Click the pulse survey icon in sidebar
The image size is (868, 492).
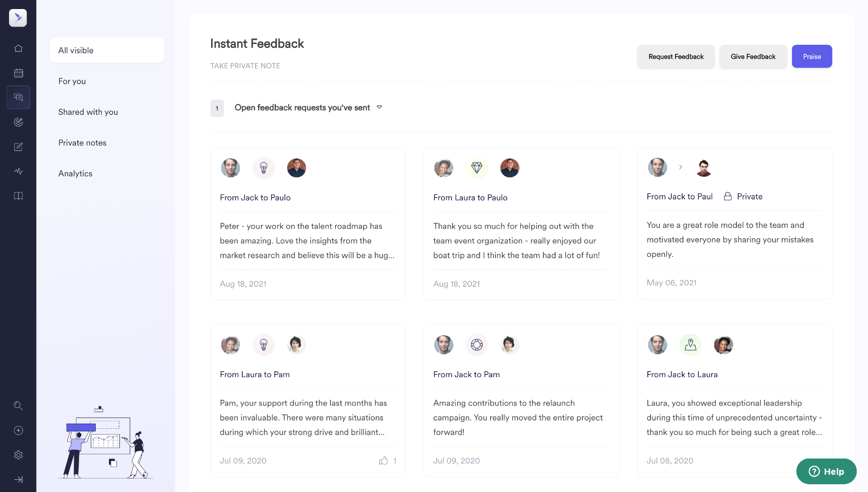pos(18,171)
